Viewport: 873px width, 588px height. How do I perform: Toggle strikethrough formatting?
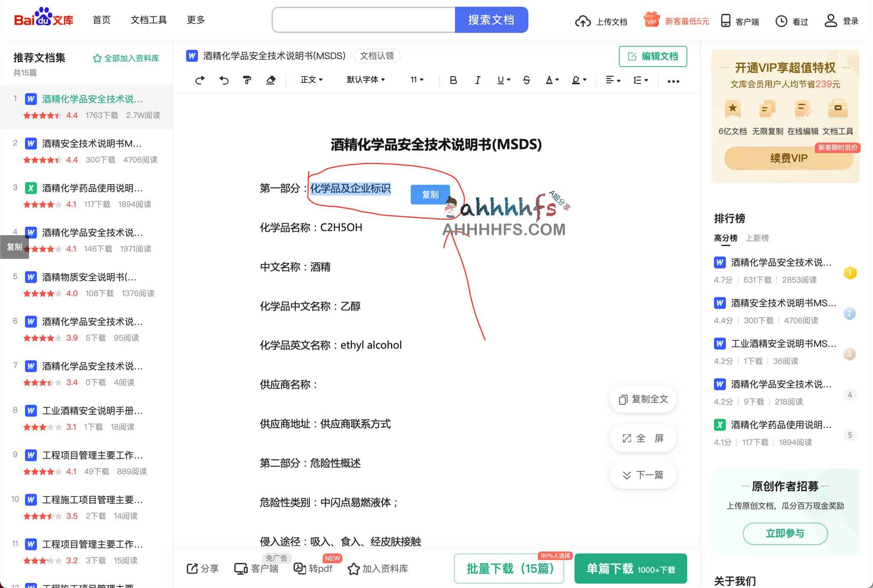pos(526,80)
